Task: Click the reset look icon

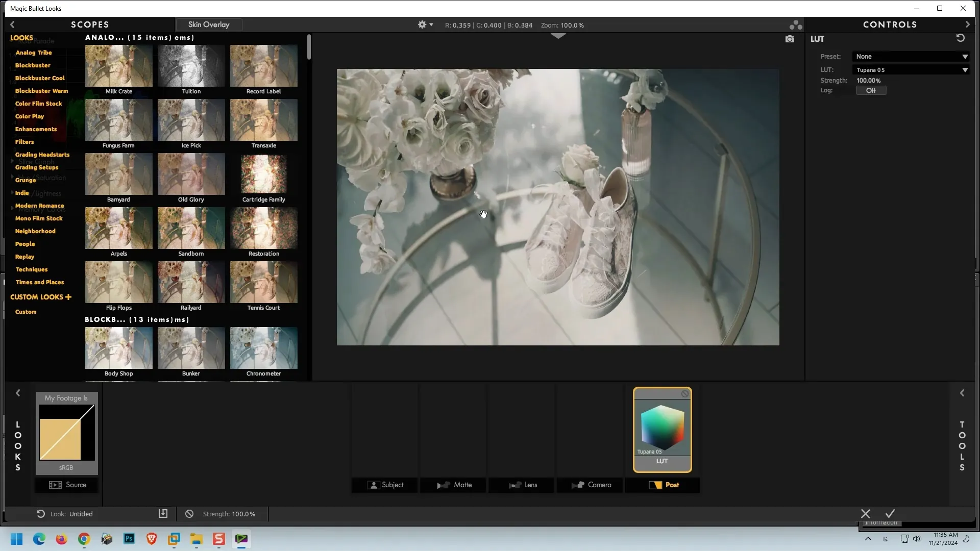Action: [40, 514]
